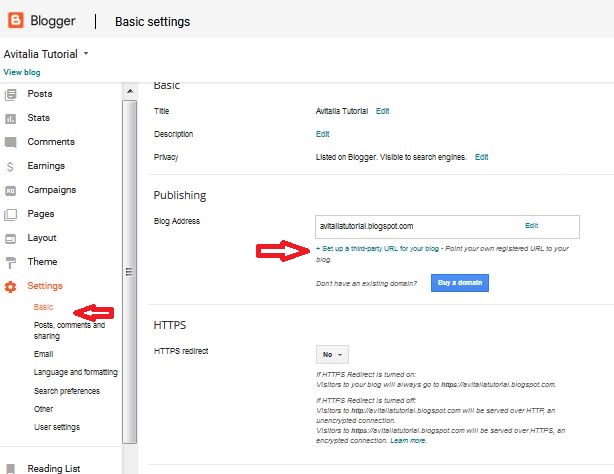This screenshot has width=614, height=474.
Task: Open Theme section
Action: point(42,262)
